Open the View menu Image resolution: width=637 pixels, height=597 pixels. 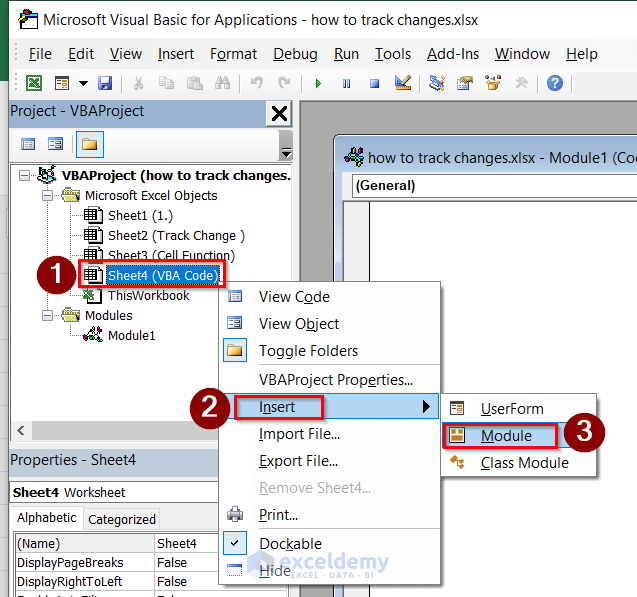click(126, 54)
